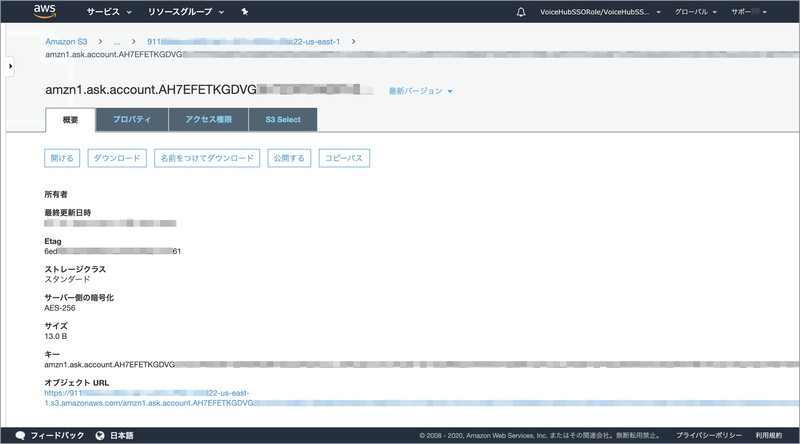Click the ストレージクラス label
The height and width of the screenshot is (444, 800).
(75, 269)
